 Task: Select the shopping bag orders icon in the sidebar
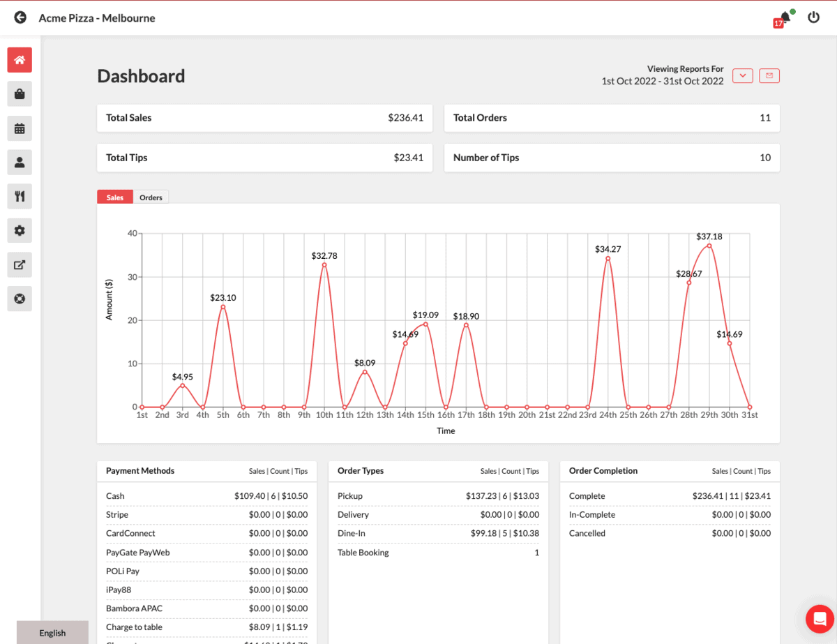pyautogui.click(x=19, y=94)
